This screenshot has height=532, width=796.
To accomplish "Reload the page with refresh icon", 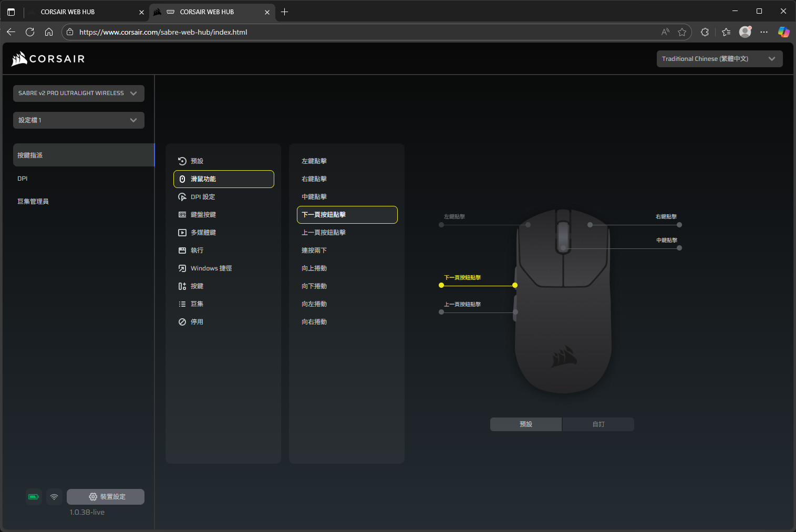I will coord(30,32).
